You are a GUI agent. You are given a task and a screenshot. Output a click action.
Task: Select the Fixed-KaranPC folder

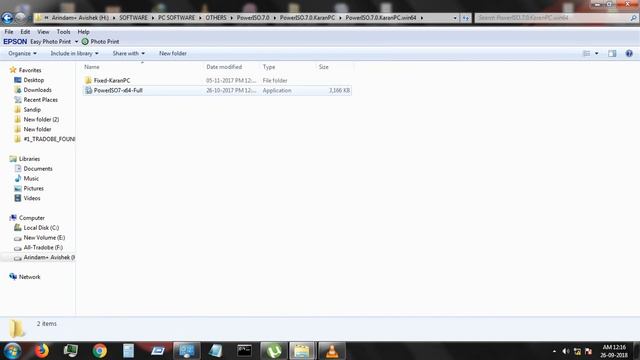tap(111, 80)
